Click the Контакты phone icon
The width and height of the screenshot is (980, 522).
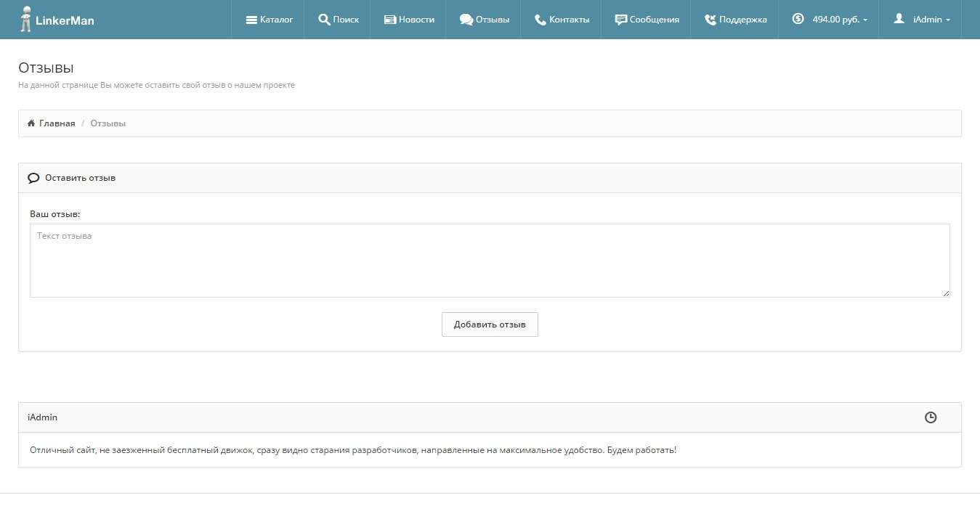[x=540, y=20]
